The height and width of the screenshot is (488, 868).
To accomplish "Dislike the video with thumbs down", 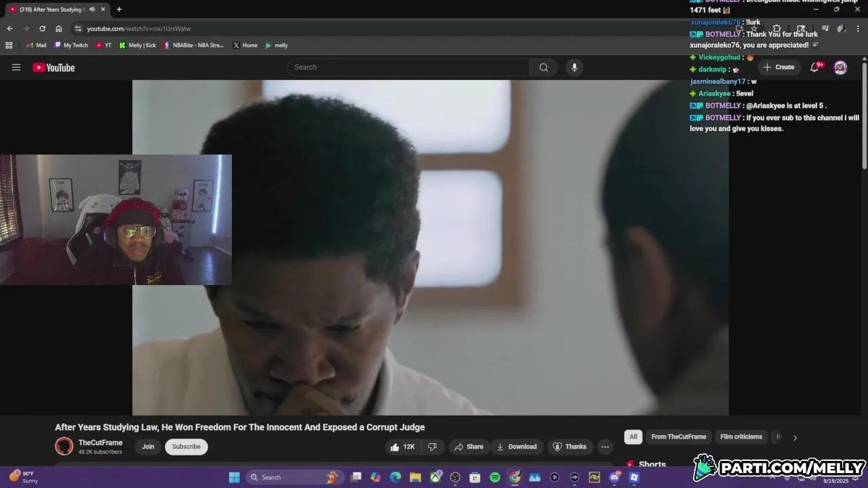I will pyautogui.click(x=432, y=447).
